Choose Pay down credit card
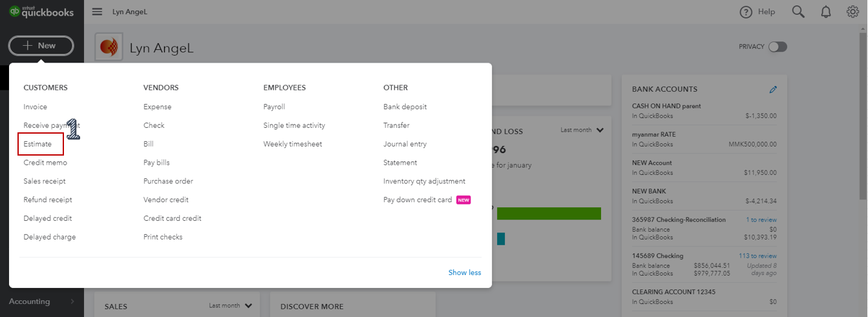This screenshot has height=317, width=868. coord(418,200)
